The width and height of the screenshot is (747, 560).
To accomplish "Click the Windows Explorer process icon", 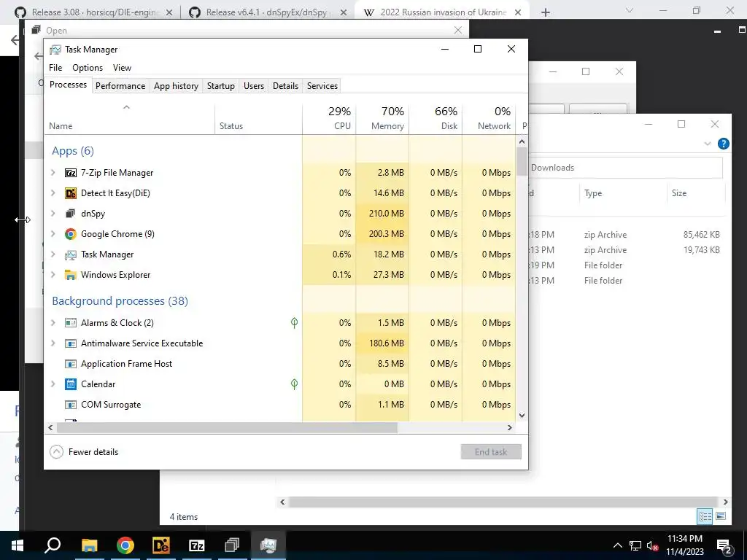I will pyautogui.click(x=71, y=275).
